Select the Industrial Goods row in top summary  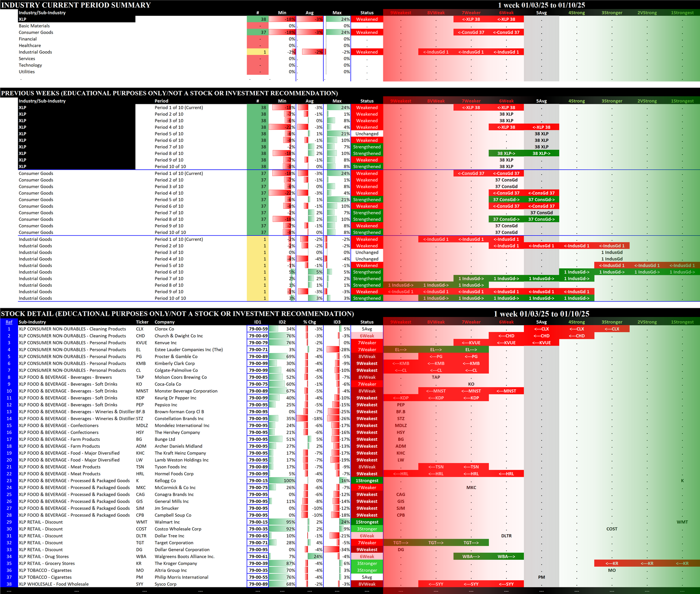coord(35,52)
